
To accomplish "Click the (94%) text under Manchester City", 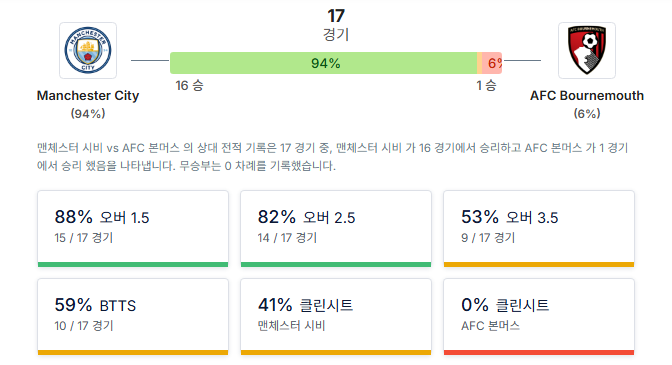I will pyautogui.click(x=88, y=114).
